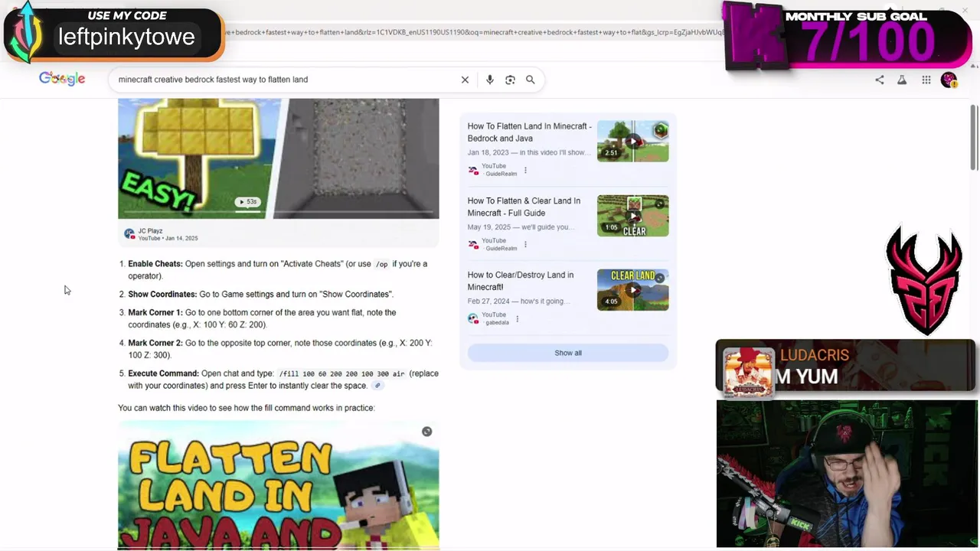Click the /fill 100 60 200 command text

341,373
